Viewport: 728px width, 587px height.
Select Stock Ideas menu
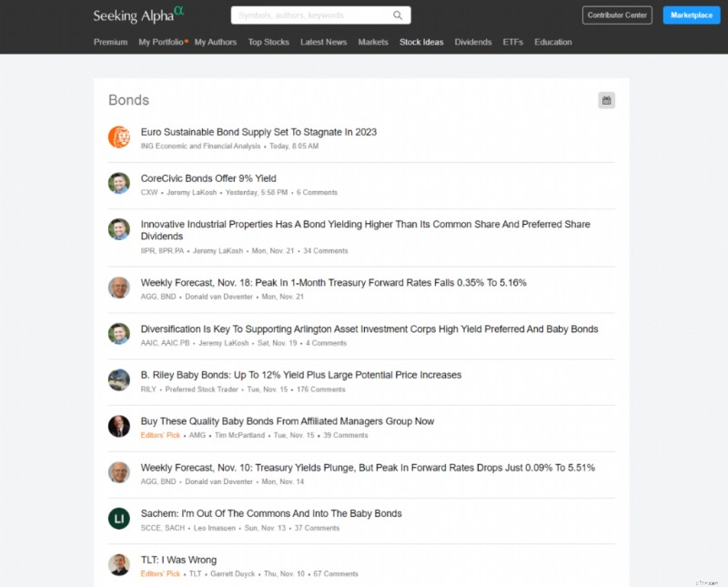pyautogui.click(x=421, y=42)
